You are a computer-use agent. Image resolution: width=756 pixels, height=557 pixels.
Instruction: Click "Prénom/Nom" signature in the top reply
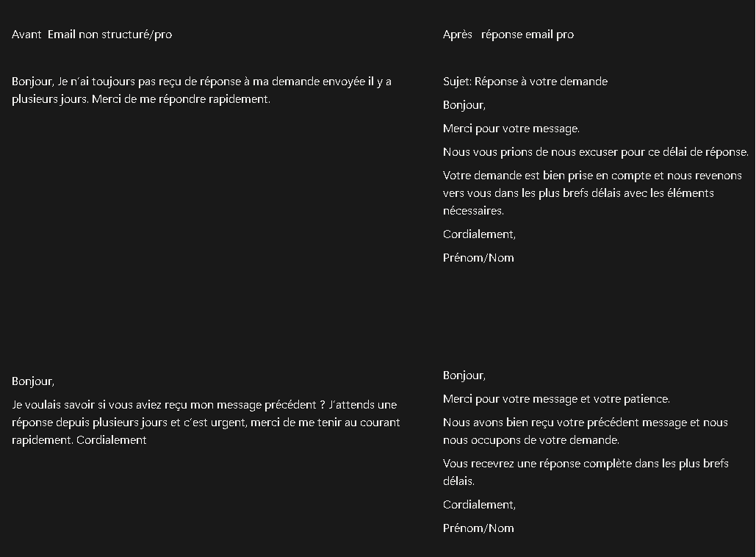[478, 258]
